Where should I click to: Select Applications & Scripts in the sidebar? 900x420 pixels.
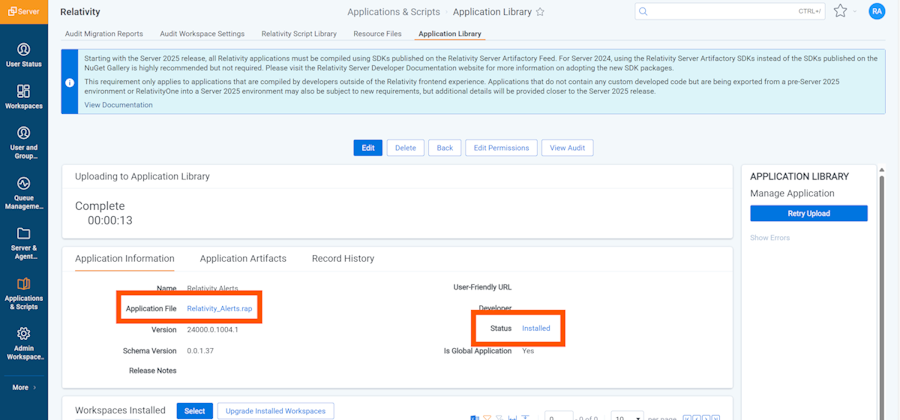[x=24, y=294]
